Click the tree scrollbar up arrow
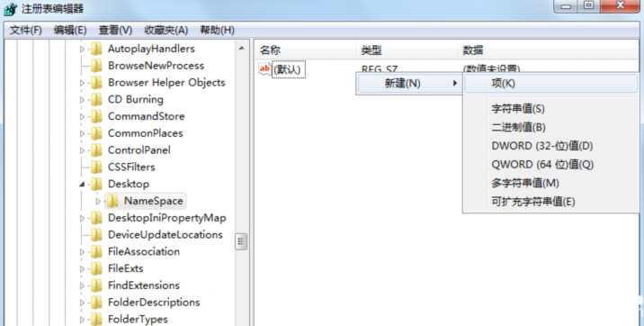Image resolution: width=644 pixels, height=326 pixels. click(x=241, y=48)
